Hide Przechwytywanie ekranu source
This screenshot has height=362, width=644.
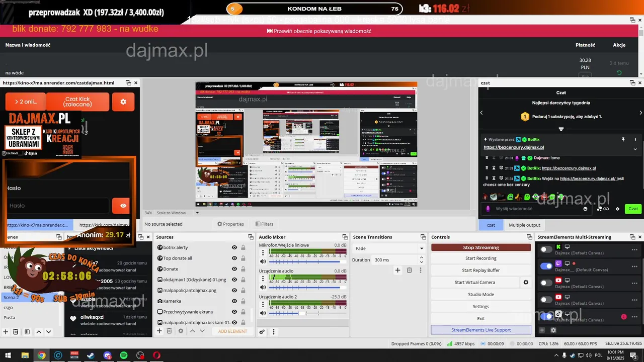point(234,312)
